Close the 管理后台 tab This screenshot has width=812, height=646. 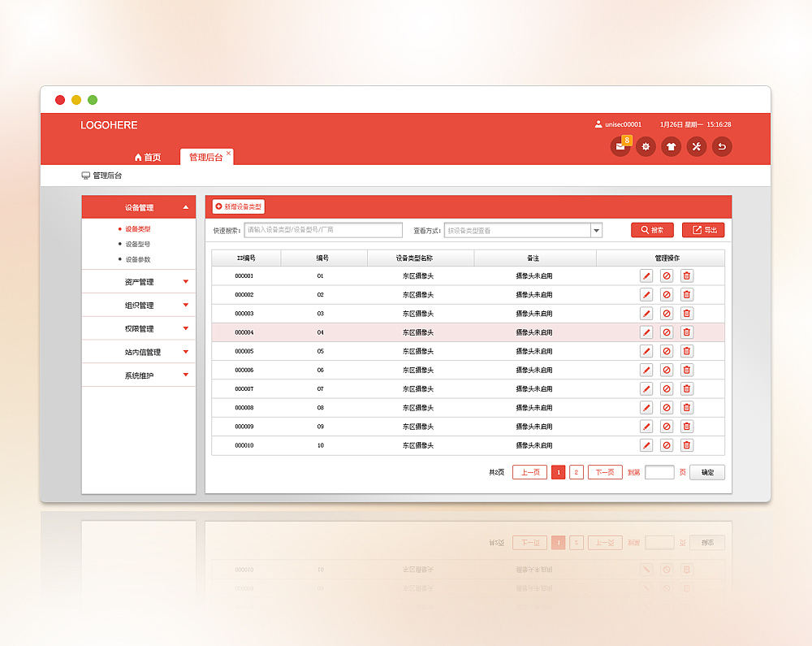point(228,153)
